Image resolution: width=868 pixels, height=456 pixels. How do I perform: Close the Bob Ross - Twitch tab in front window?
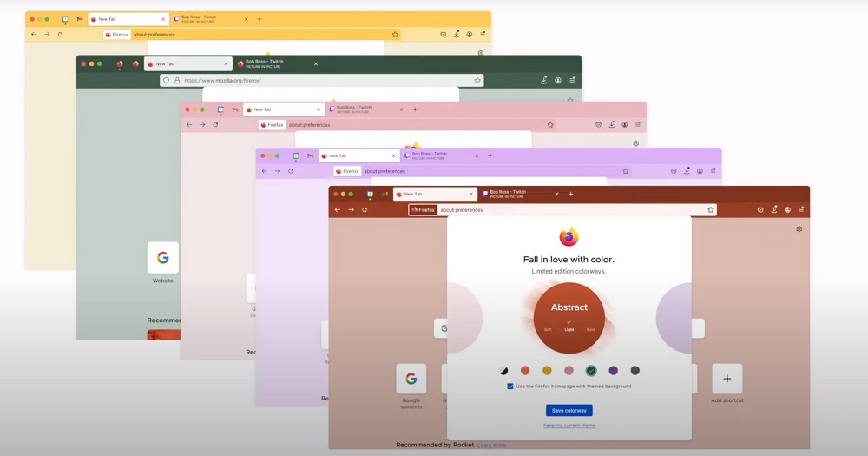pyautogui.click(x=556, y=194)
